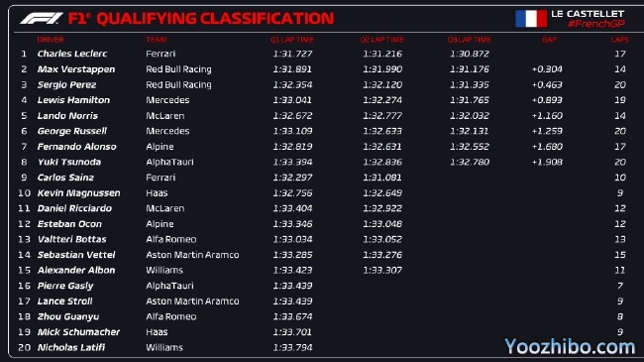Click Carlos Sainz's Q2 time 1:31.081
The image size is (644, 362).
coord(382,178)
